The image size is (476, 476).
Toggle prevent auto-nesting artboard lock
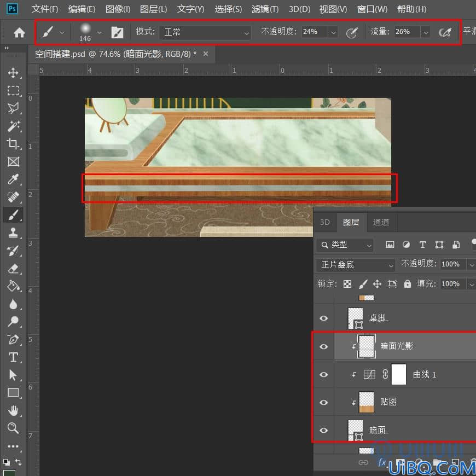392,284
